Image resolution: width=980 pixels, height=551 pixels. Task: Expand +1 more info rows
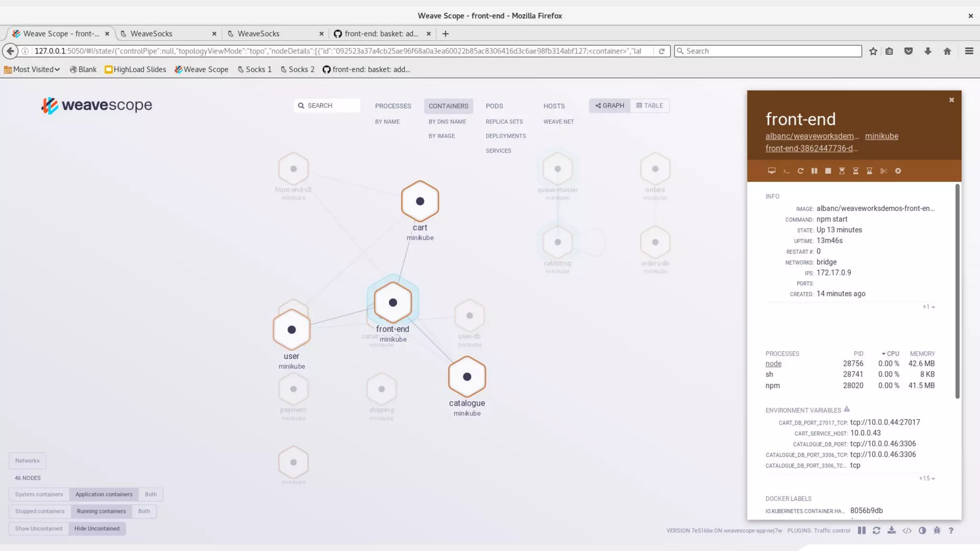click(928, 307)
